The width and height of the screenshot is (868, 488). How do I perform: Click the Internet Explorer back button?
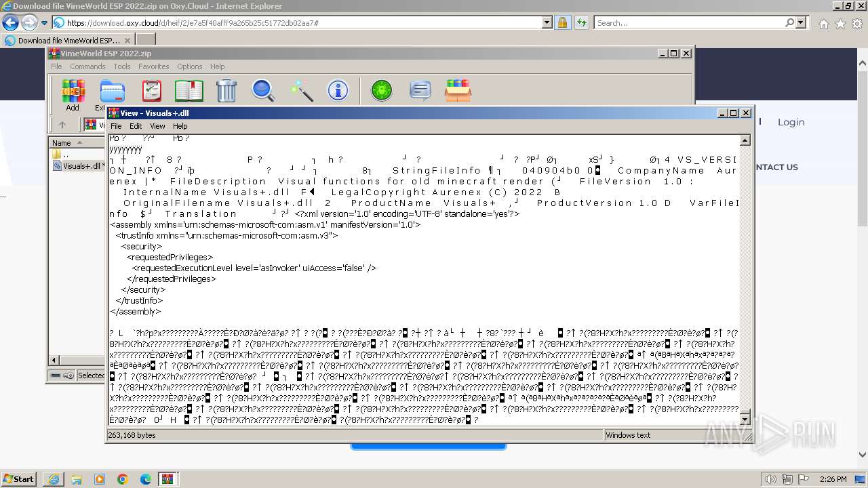point(11,22)
